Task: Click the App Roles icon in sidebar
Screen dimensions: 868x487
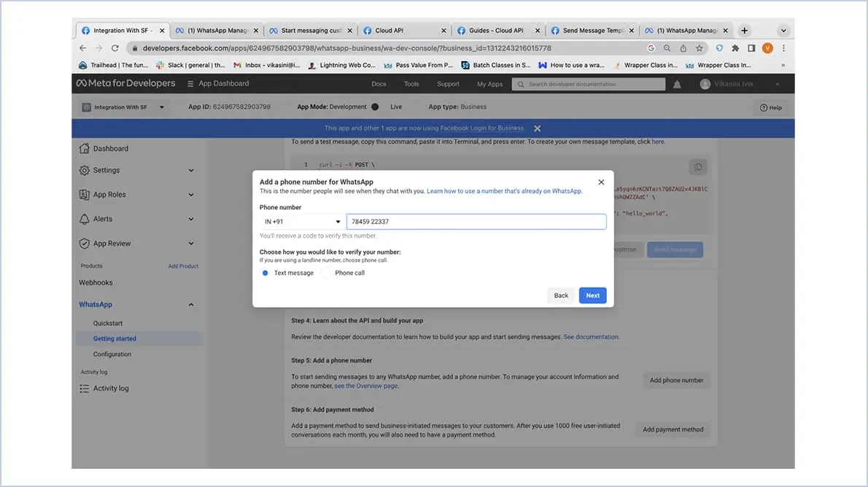Action: (x=84, y=194)
